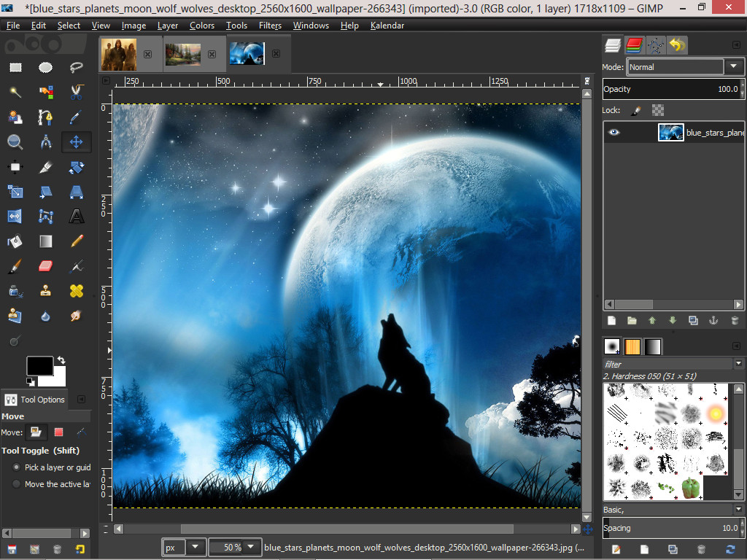
Task: Switch to the landscape cottage image thumbnail
Action: [x=183, y=54]
